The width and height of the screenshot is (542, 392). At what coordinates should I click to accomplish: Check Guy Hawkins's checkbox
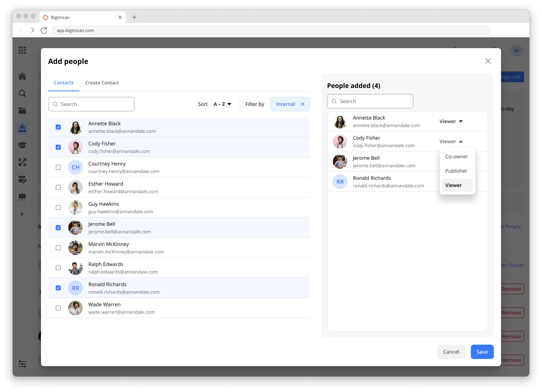tap(58, 207)
